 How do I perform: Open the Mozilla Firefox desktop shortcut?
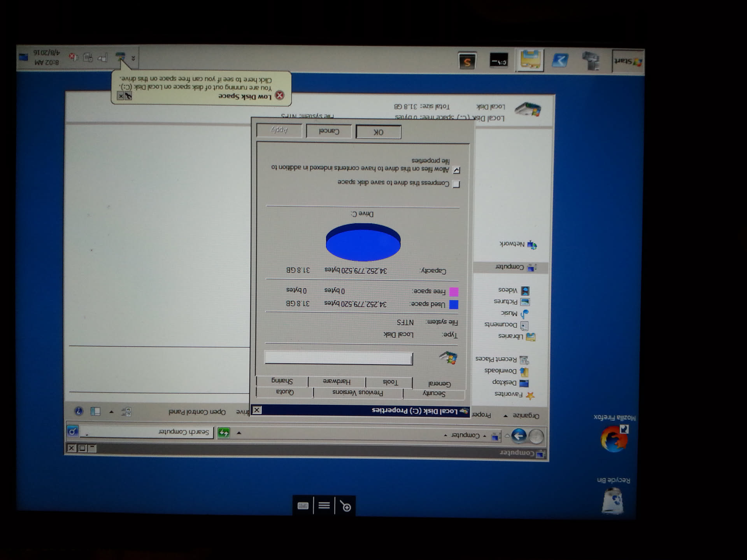click(x=614, y=439)
